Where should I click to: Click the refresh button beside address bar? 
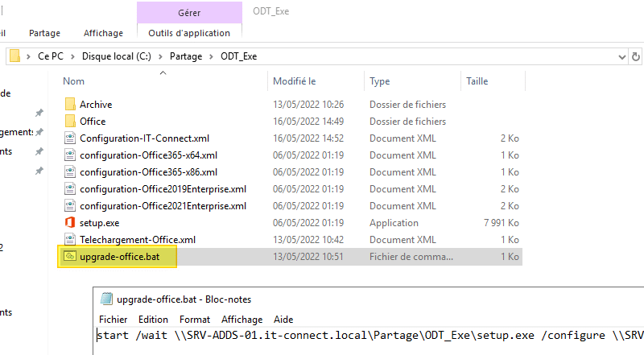pyautogui.click(x=636, y=56)
